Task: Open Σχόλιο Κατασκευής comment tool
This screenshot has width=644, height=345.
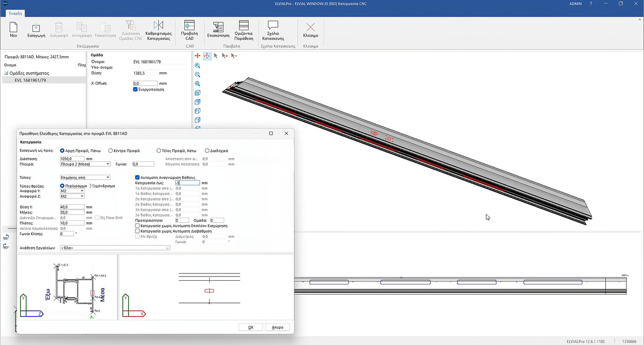Action: point(273,30)
